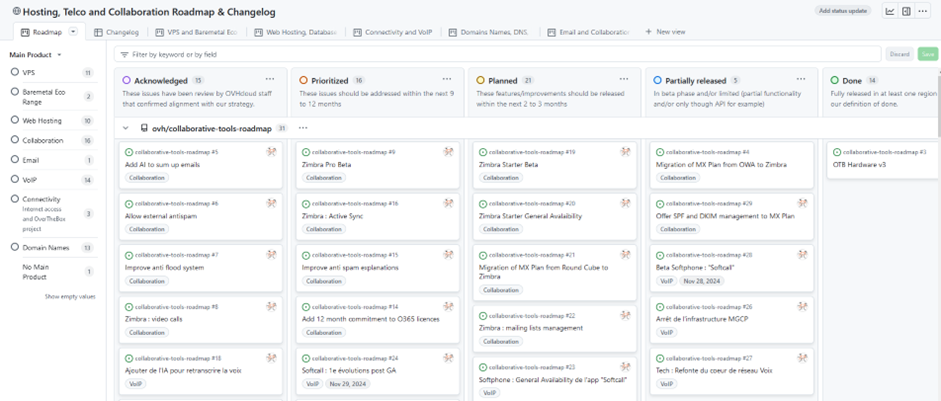This screenshot has height=401, width=941.
Task: Open the Main Product field dropdown
Action: (35, 55)
